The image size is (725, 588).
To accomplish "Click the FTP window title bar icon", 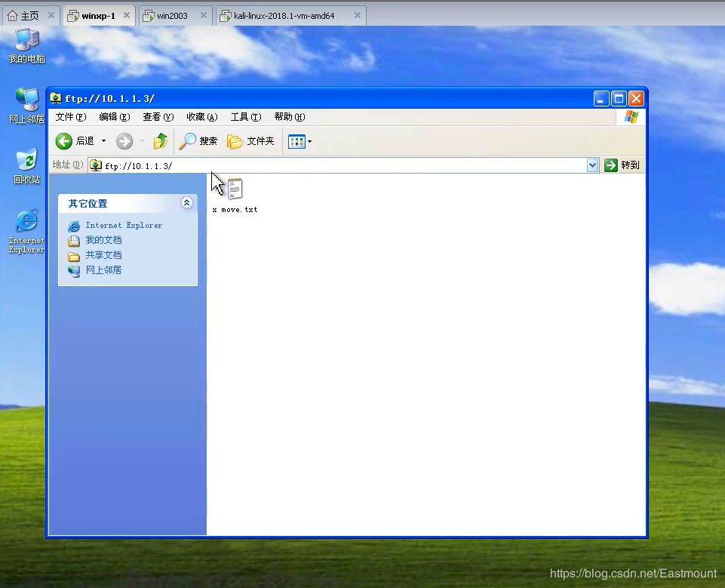I will [56, 98].
